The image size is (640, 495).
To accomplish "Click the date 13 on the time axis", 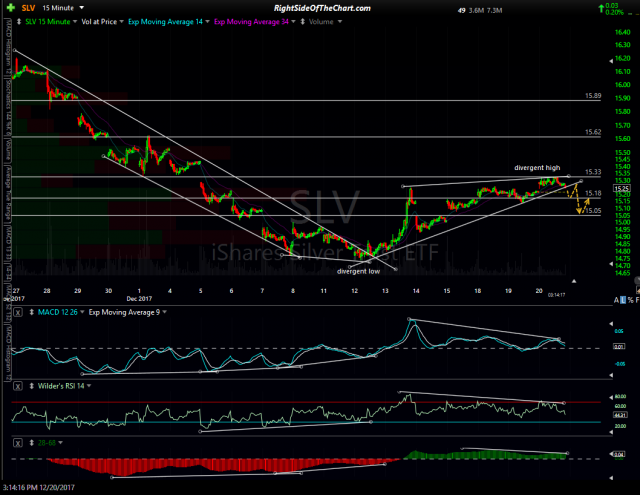I will (385, 291).
